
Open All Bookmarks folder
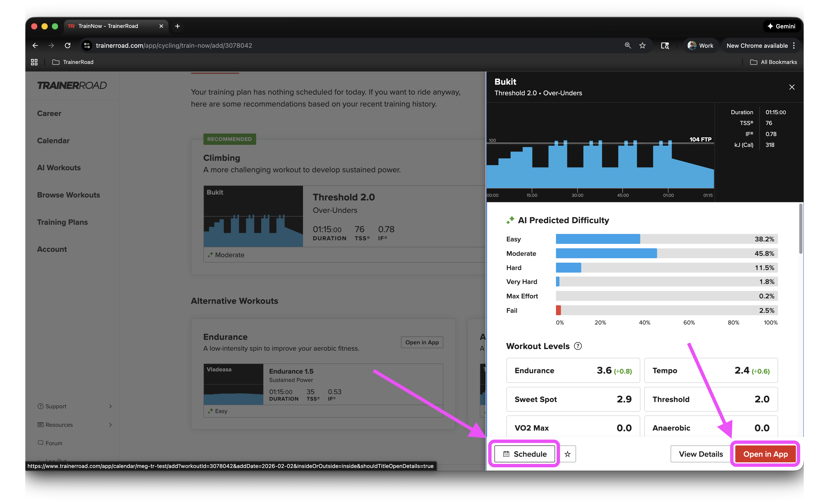tap(774, 62)
